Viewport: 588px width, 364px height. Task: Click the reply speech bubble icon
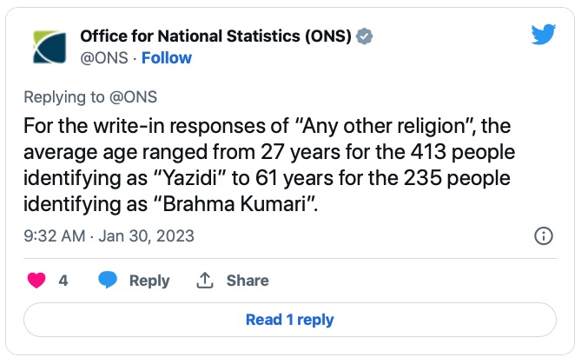(x=108, y=281)
